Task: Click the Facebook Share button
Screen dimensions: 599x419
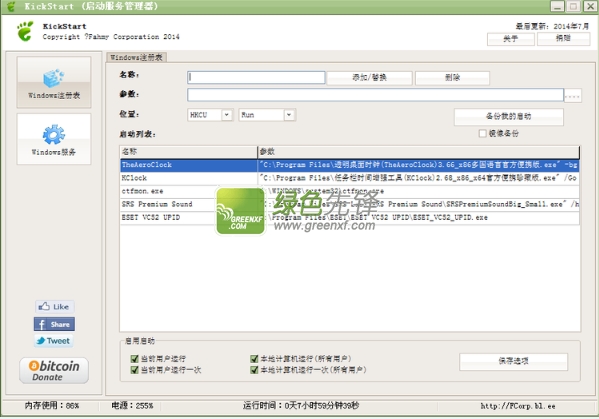Action: click(x=54, y=324)
